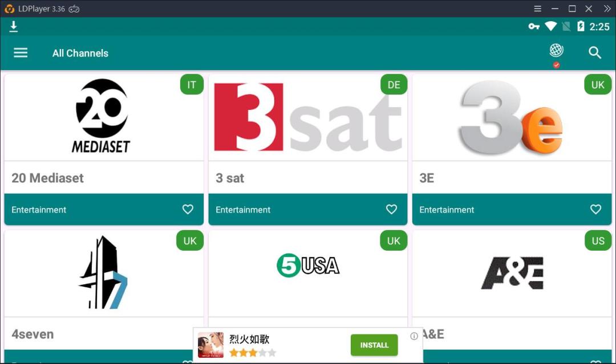Click the ad title 烈火如歌

click(249, 339)
